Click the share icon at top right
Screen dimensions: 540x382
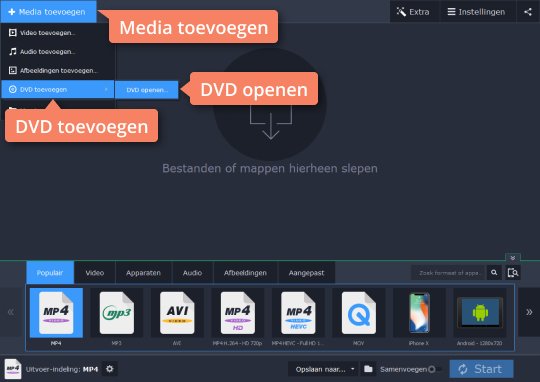pos(528,12)
